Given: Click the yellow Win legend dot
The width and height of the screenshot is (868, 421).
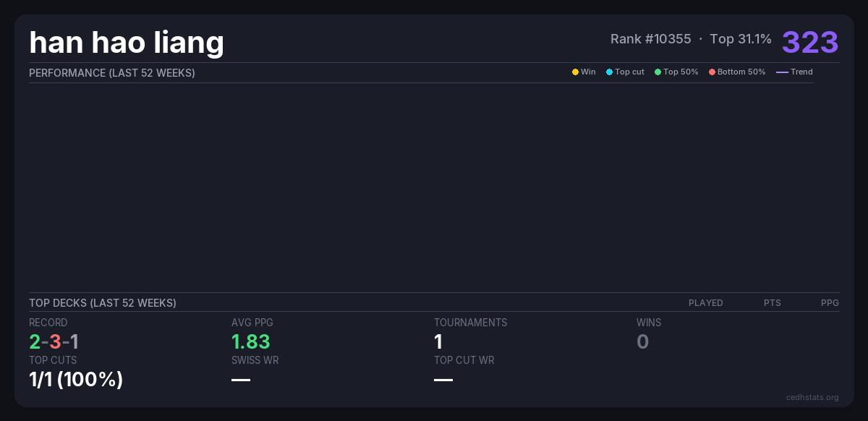Looking at the screenshot, I should [x=575, y=72].
